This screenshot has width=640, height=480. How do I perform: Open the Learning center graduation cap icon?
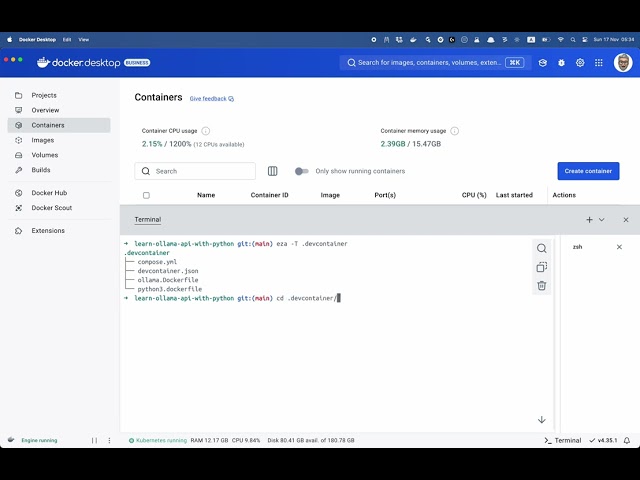(542, 62)
